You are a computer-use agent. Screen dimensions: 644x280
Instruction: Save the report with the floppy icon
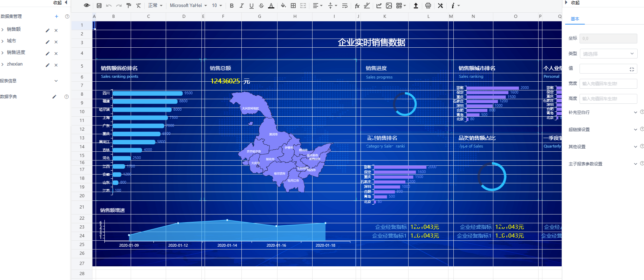pos(99,6)
